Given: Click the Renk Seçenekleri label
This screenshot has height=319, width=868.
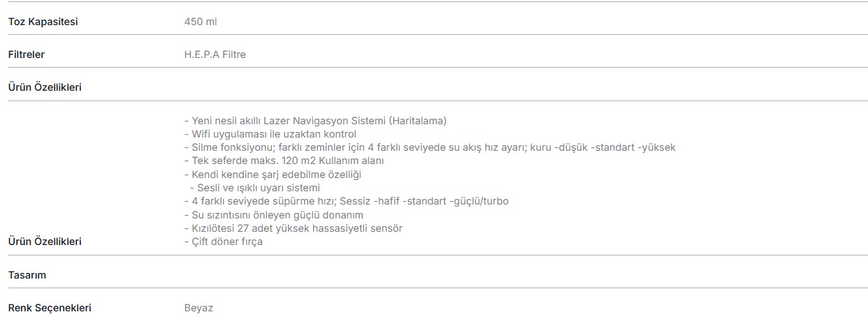Looking at the screenshot, I should pyautogui.click(x=50, y=308).
